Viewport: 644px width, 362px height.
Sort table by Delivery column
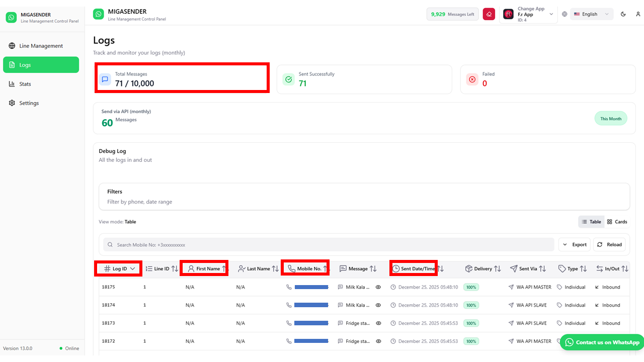[482, 269]
